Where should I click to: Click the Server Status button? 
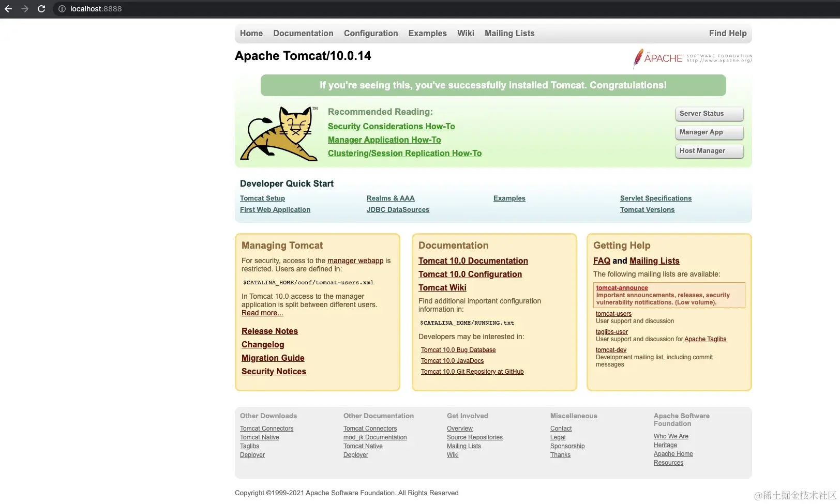(709, 114)
